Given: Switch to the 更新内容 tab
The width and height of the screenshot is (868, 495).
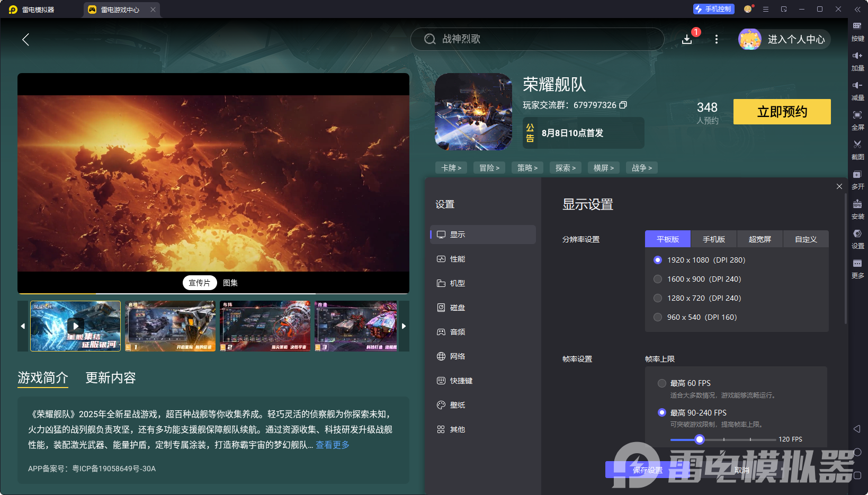Looking at the screenshot, I should (x=110, y=377).
